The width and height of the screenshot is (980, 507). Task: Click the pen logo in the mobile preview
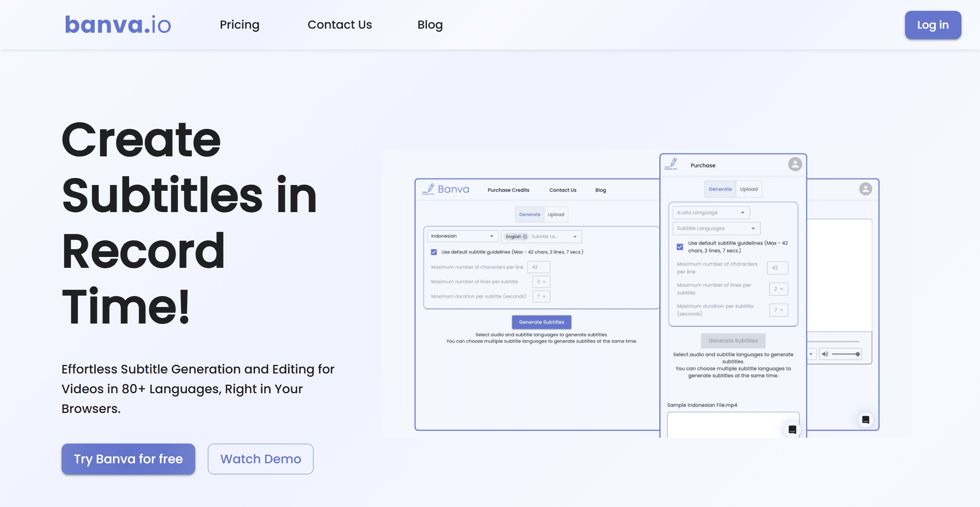[x=671, y=164]
